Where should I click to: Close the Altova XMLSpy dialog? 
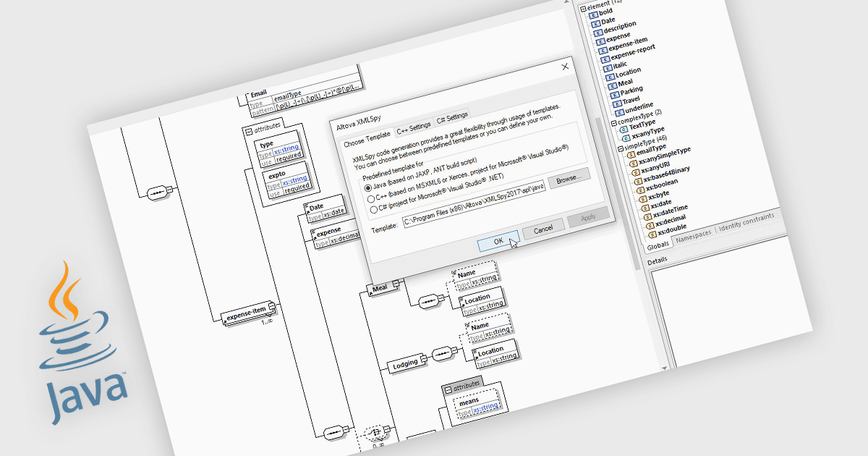coord(565,67)
